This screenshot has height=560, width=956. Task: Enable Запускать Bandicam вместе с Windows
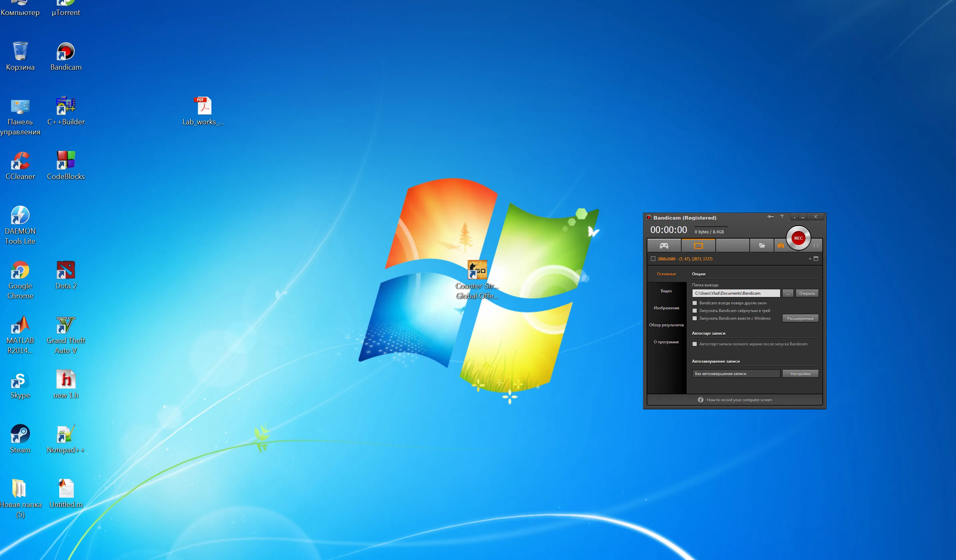(694, 318)
